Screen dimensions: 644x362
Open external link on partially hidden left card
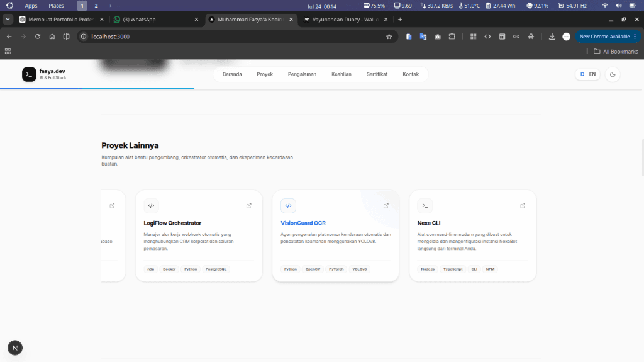coord(112,206)
